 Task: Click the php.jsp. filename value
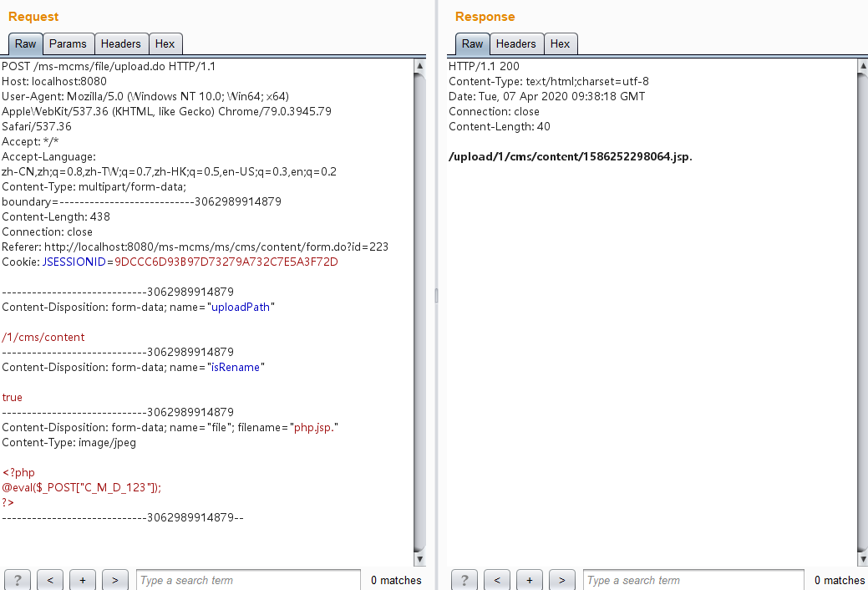tap(314, 428)
